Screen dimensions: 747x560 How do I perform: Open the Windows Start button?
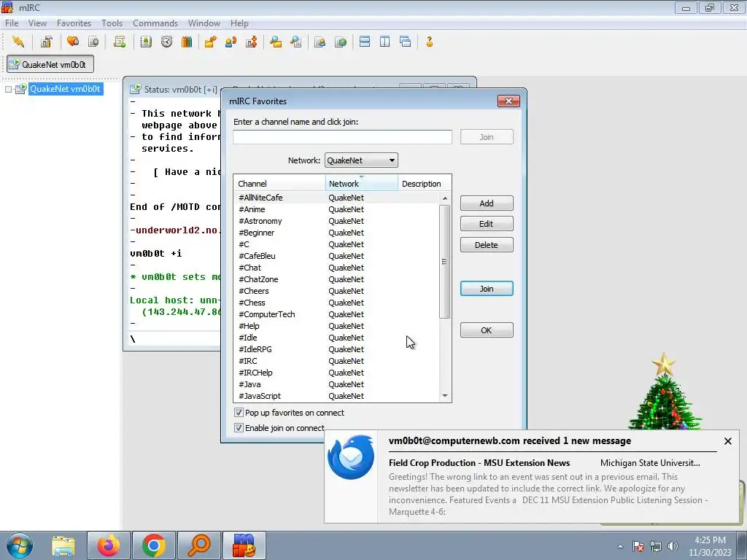pos(20,545)
